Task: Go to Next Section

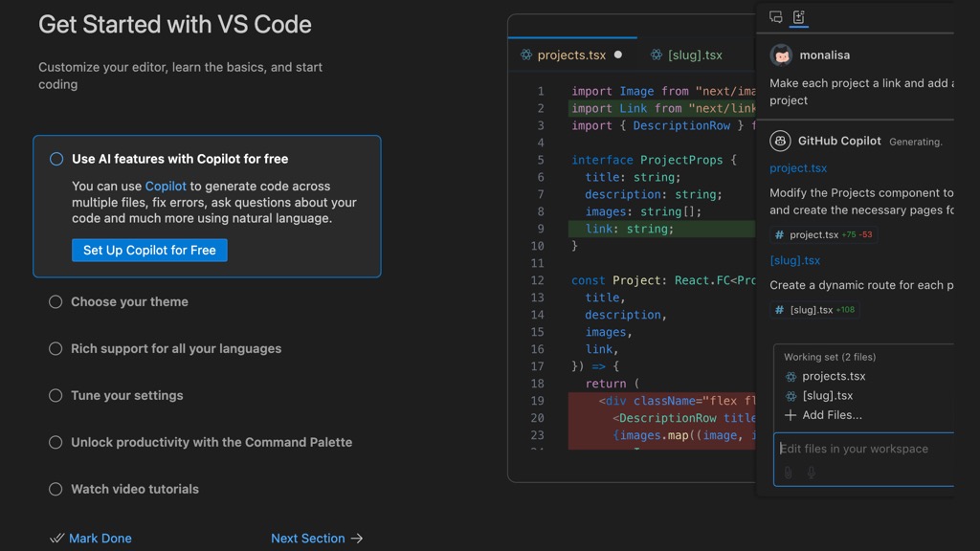Action: [x=307, y=538]
